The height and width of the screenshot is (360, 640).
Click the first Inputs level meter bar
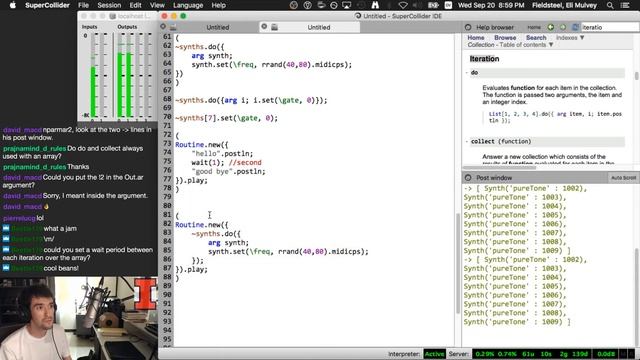click(93, 76)
